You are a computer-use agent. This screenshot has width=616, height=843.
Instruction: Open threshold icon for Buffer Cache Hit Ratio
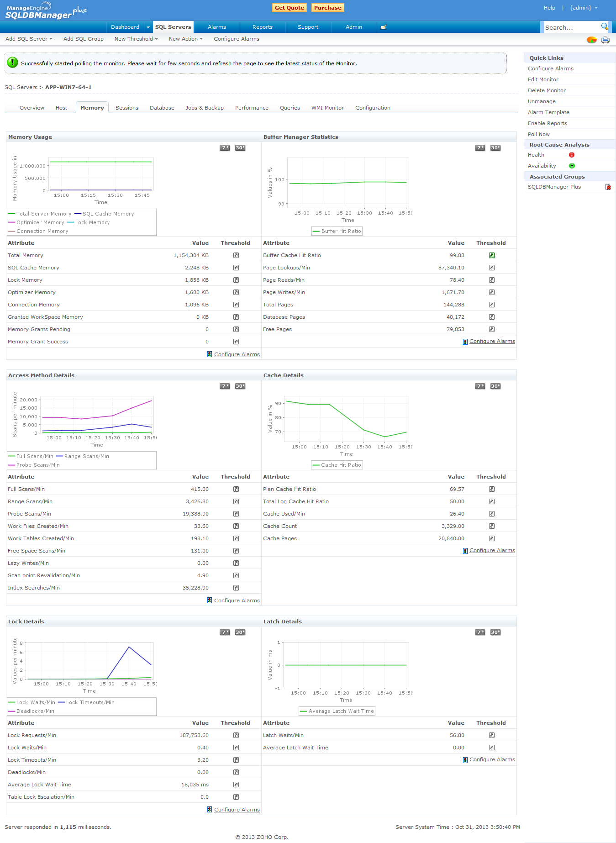click(x=491, y=255)
